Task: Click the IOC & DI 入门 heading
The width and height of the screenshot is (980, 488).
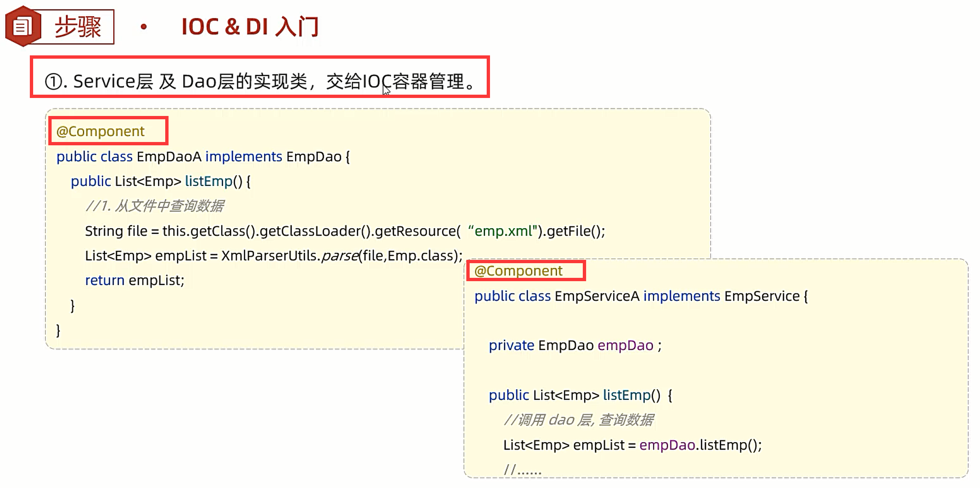Action: [x=250, y=27]
